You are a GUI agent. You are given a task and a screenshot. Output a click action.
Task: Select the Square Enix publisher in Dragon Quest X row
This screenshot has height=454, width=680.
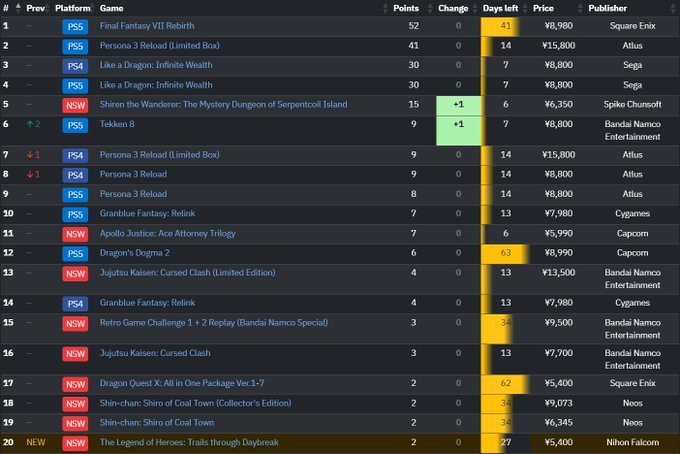pyautogui.click(x=632, y=383)
